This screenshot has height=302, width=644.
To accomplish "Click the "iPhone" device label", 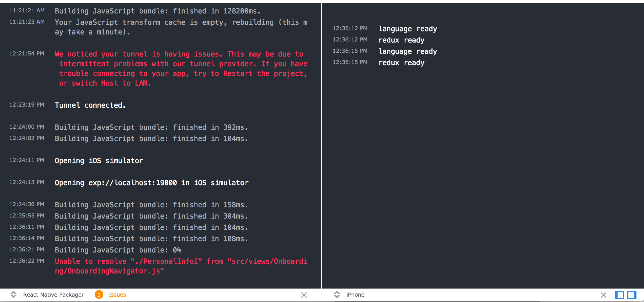I will 355,295.
